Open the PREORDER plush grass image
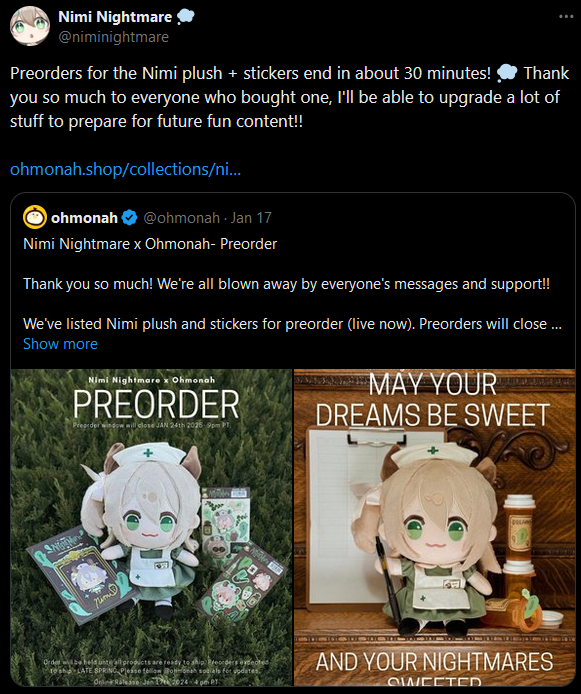 coord(151,528)
